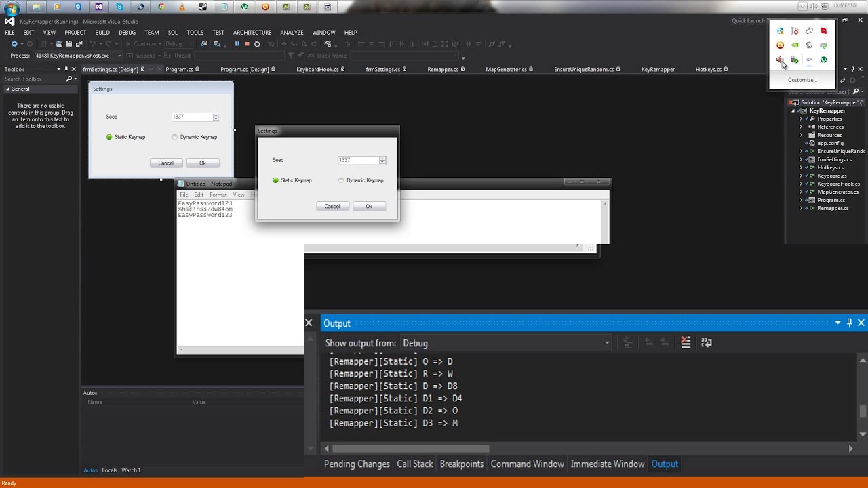Viewport: 868px width, 488px height.
Task: Click Cancel in running Settings dialog
Action: (332, 206)
